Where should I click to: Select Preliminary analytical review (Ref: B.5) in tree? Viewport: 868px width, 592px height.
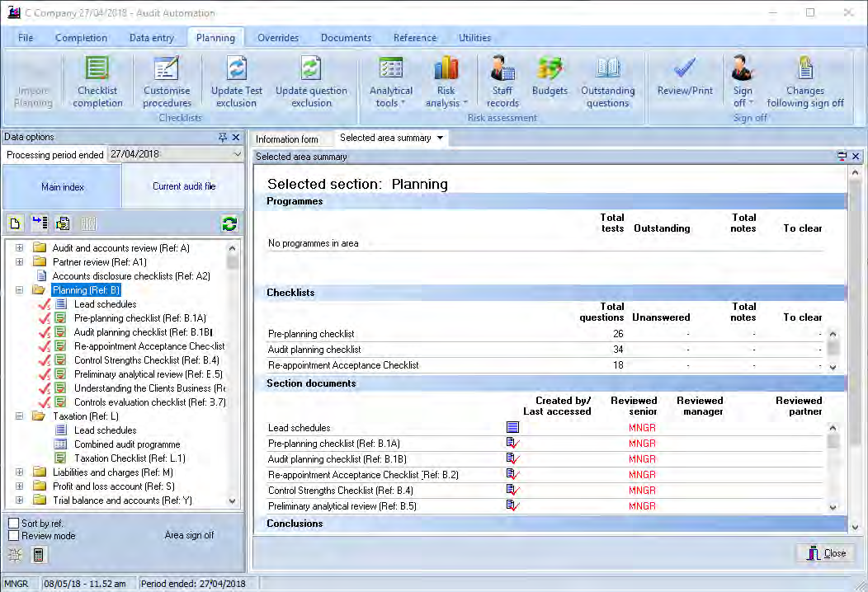[x=148, y=374]
